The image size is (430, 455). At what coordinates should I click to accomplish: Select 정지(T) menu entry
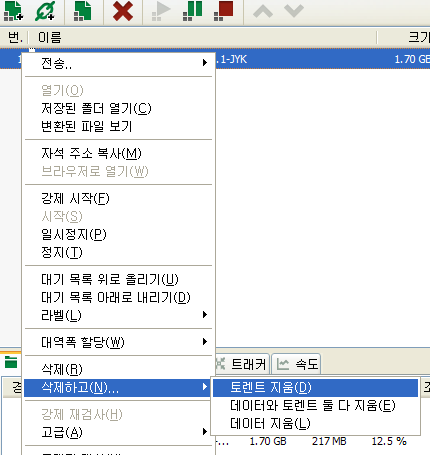point(118,252)
